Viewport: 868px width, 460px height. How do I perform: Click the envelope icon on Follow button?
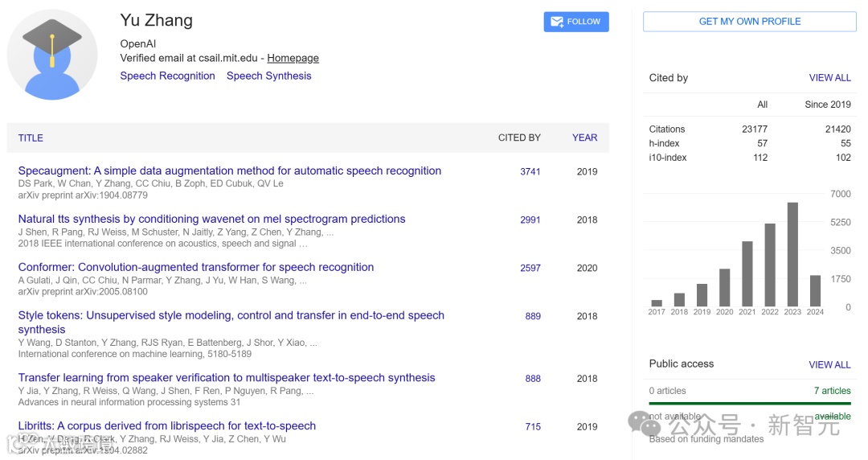click(x=555, y=22)
